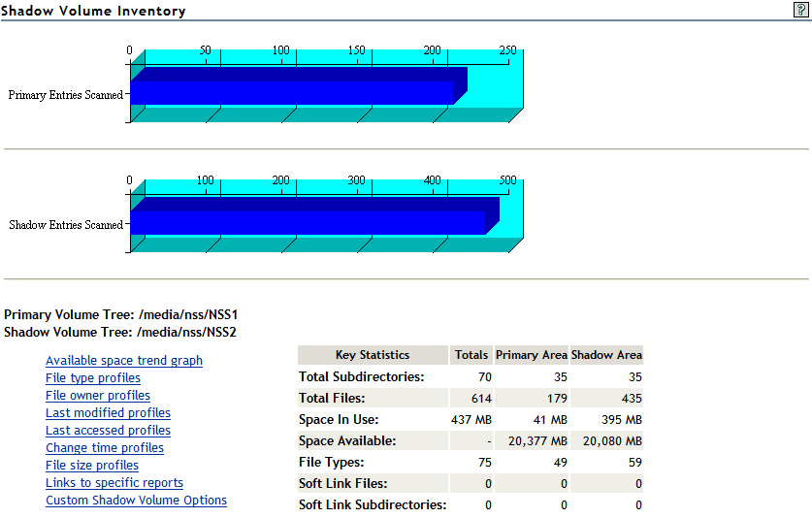Click the File Types total value 75
This screenshot has width=812, height=518.
[x=485, y=462]
